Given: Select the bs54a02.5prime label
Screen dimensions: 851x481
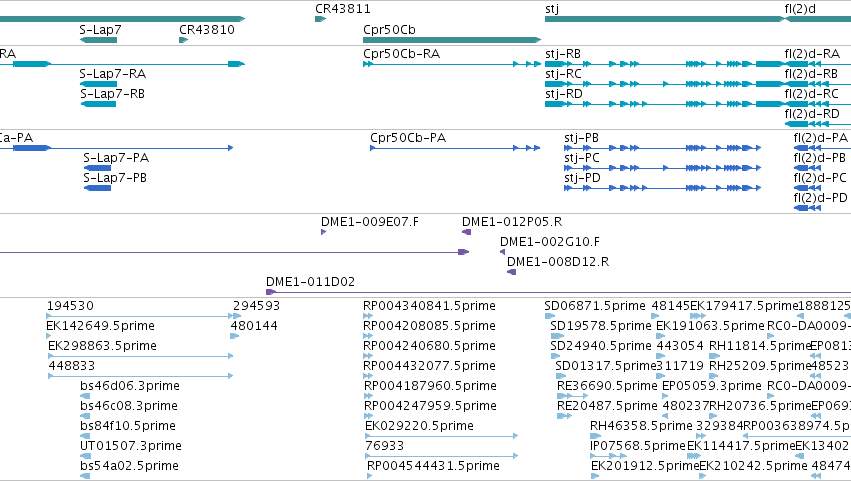Looking at the screenshot, I should pos(129,466).
